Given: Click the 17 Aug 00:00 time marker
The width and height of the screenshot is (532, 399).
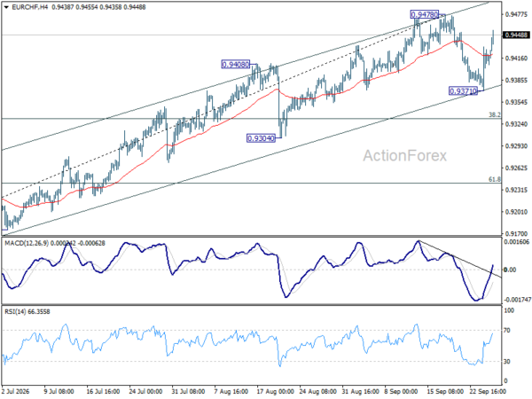Looking at the screenshot, I should coord(275,391).
